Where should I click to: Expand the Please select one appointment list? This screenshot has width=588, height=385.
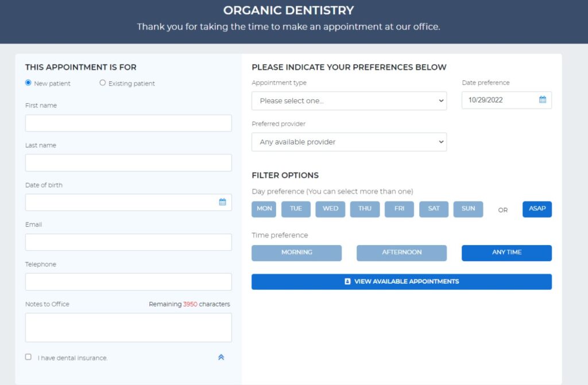[x=349, y=100]
